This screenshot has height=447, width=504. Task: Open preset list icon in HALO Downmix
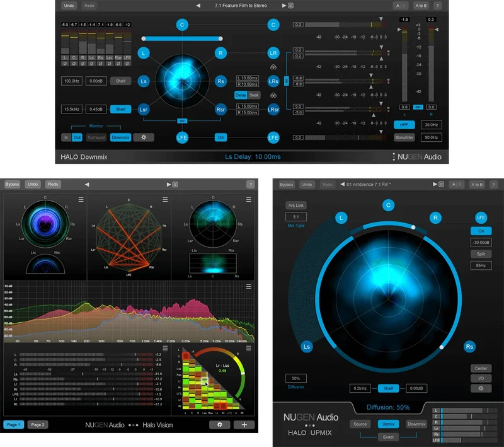290,6
